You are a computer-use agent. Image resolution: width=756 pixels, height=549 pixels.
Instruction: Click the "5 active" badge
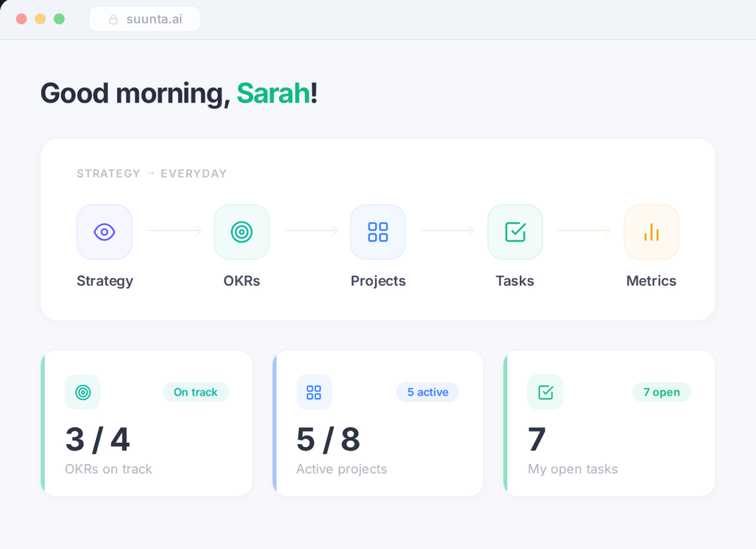pos(427,392)
